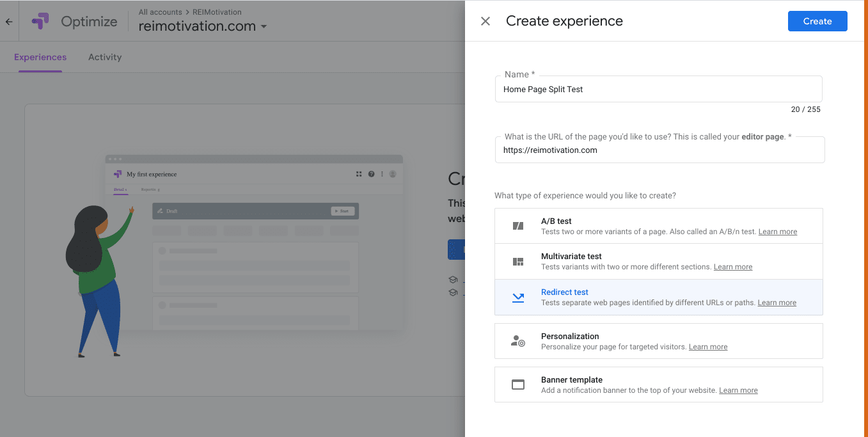Open Learn more link for Personalization
The image size is (868, 437).
707,347
